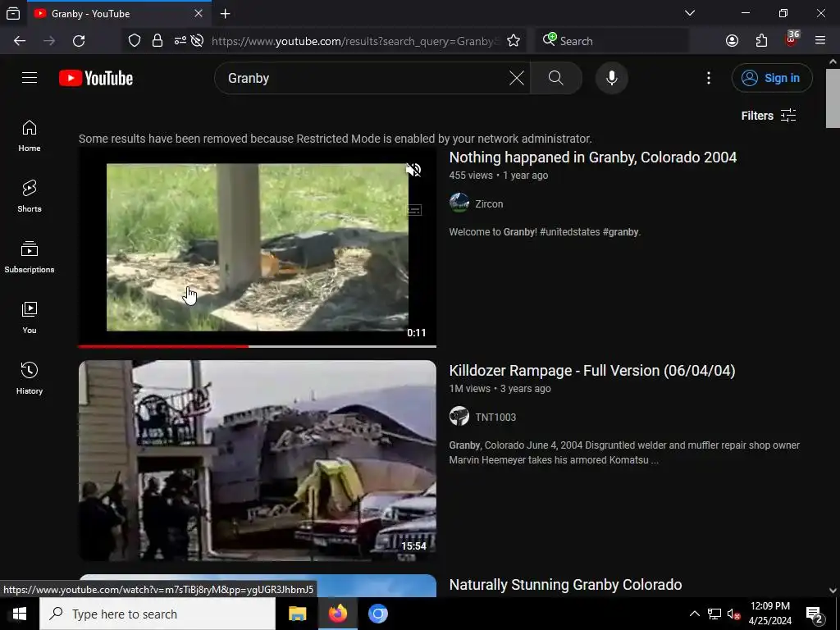840x630 pixels.
Task: Open Shorts in the sidebar
Action: click(x=30, y=197)
